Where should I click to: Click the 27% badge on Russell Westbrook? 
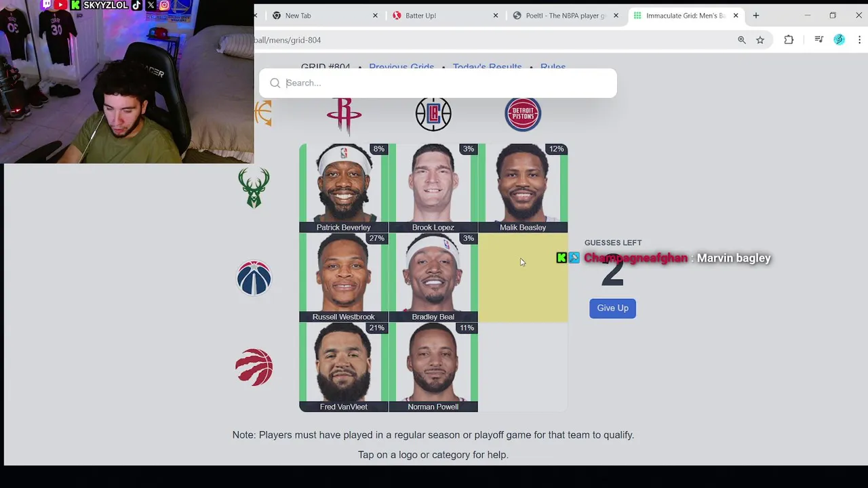(376, 238)
